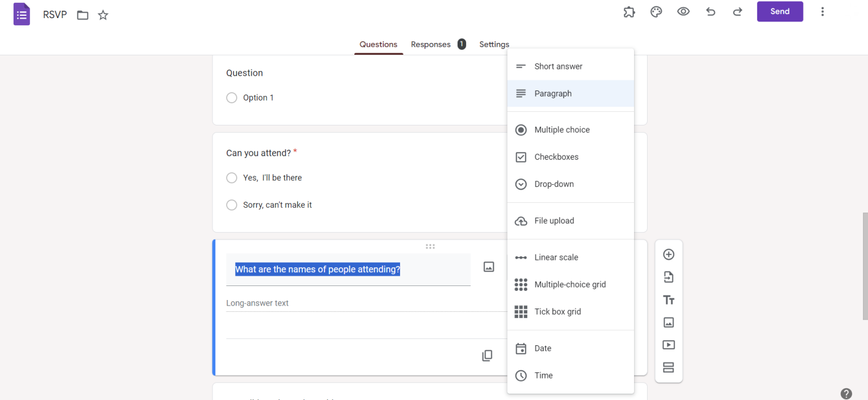
Task: Choose Tick box grid type
Action: click(571, 312)
